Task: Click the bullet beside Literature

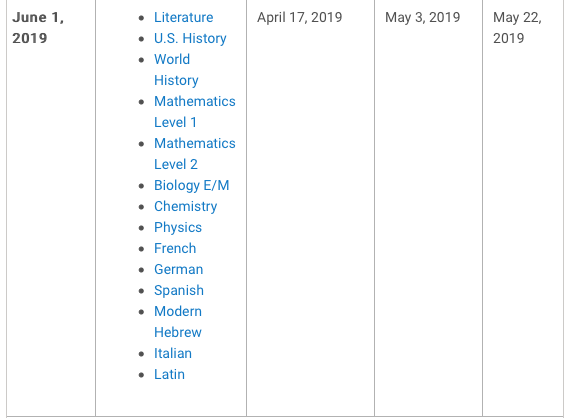Action: pos(142,18)
